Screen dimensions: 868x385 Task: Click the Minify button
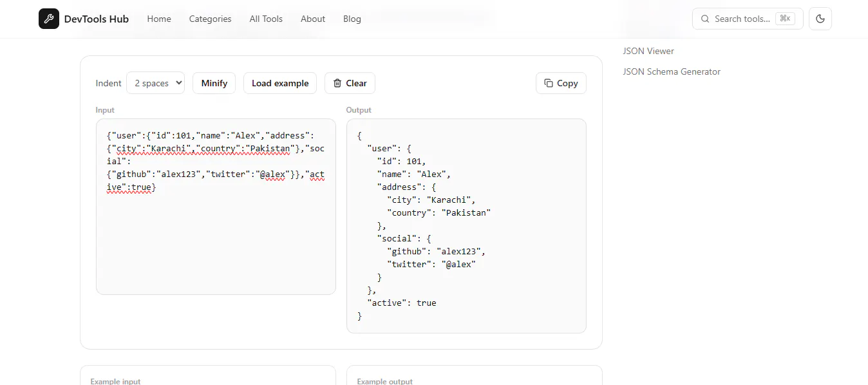tap(214, 83)
